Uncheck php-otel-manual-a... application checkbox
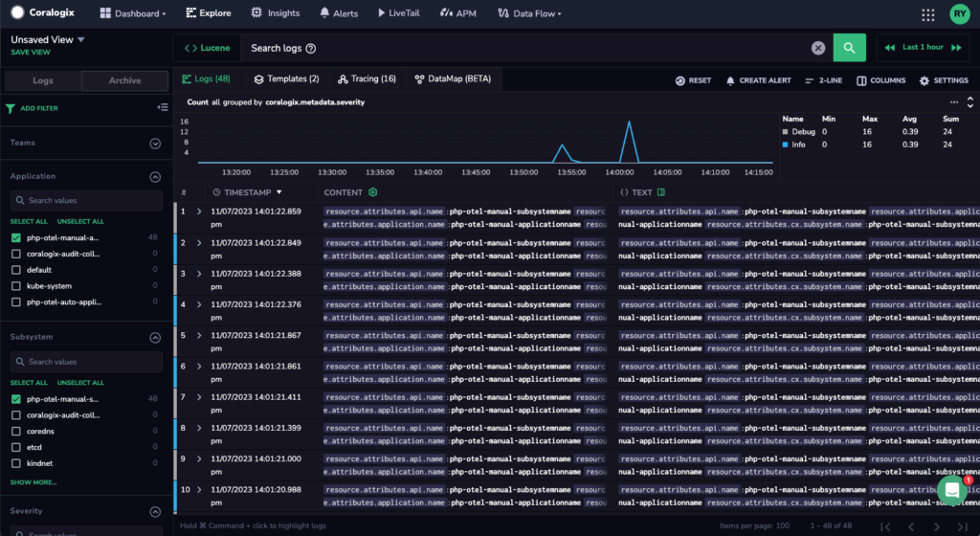980x536 pixels. coord(16,237)
